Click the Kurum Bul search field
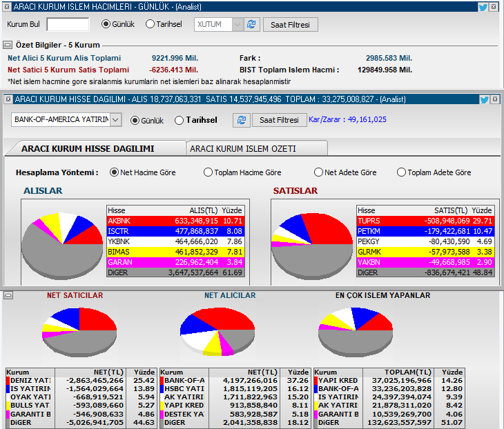The height and width of the screenshot is (429, 504). pos(68,24)
